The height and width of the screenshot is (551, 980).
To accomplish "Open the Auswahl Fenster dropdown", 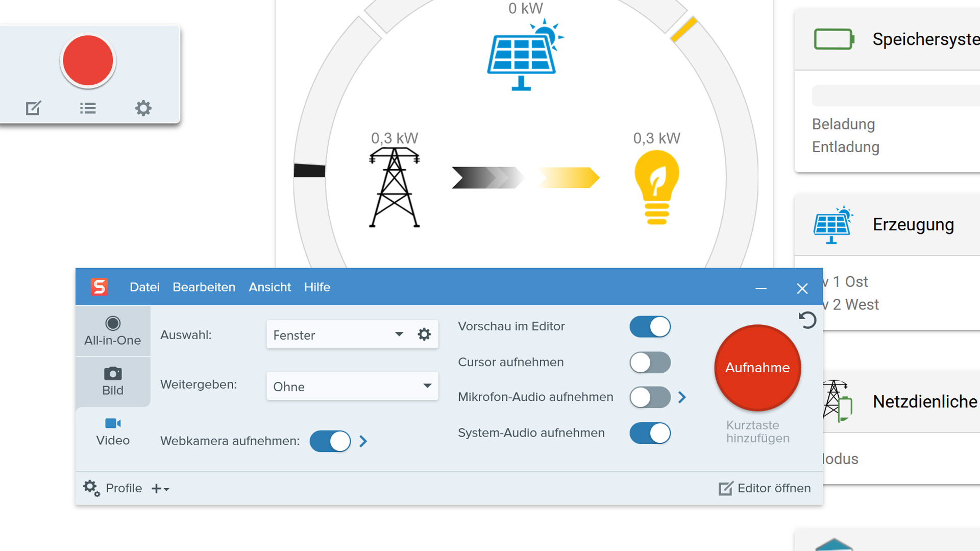I will coord(337,335).
